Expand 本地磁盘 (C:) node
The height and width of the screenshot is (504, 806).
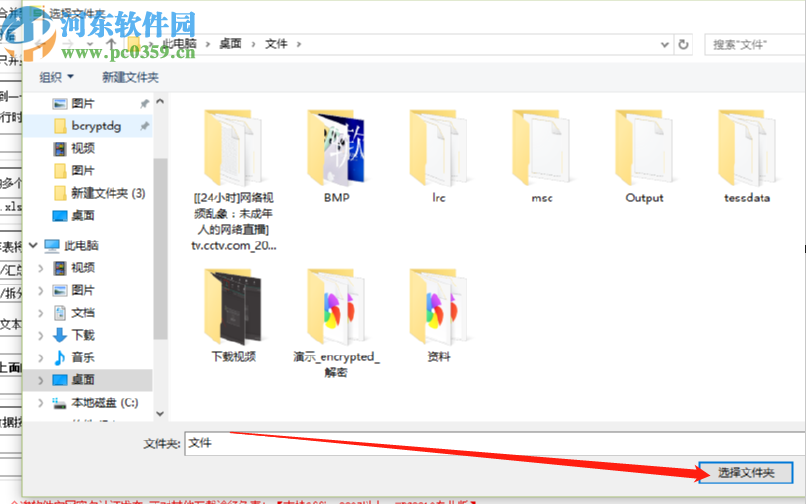click(x=41, y=403)
